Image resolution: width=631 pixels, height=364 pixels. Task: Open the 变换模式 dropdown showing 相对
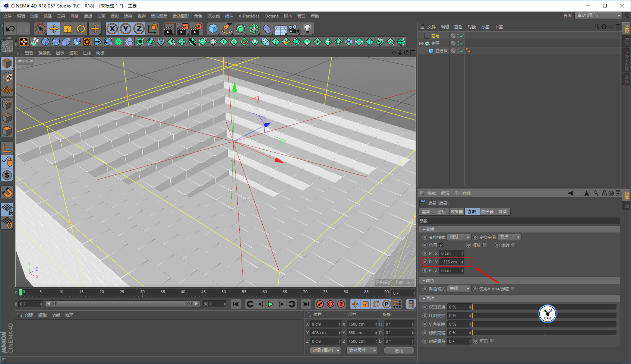tap(459, 237)
